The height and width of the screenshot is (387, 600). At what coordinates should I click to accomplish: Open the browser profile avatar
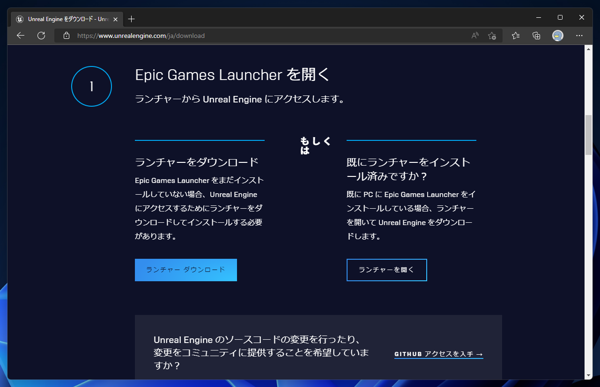[x=558, y=36]
